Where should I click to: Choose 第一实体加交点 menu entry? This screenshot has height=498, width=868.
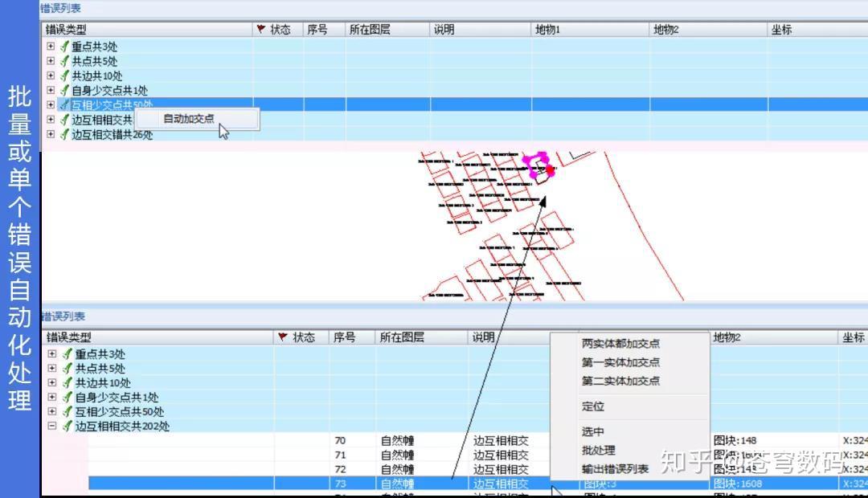(x=620, y=362)
